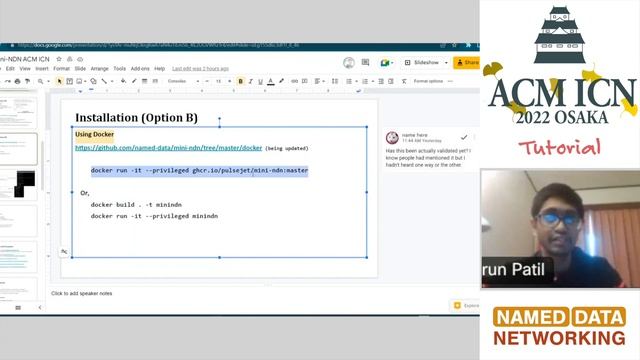Click Clear formatting icon

click(x=404, y=81)
